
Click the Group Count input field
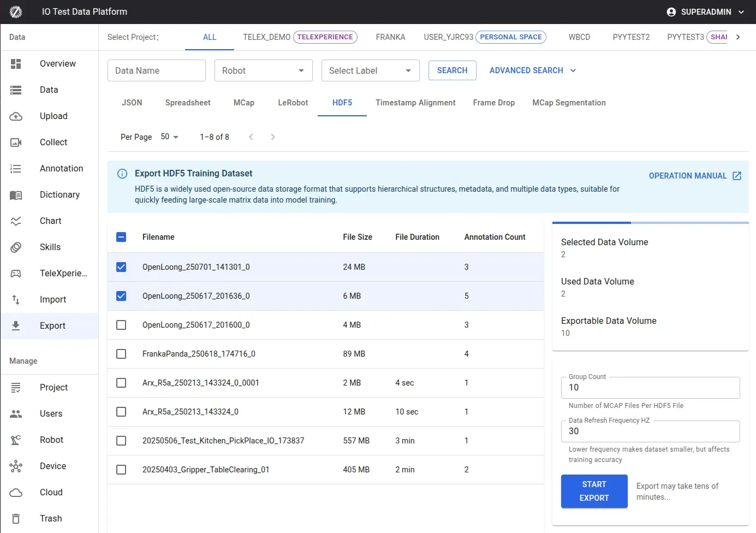click(x=651, y=388)
